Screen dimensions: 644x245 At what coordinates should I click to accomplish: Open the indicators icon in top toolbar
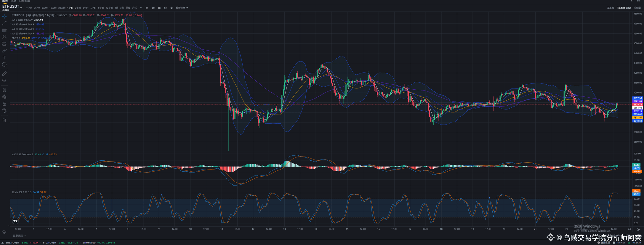coord(147,8)
